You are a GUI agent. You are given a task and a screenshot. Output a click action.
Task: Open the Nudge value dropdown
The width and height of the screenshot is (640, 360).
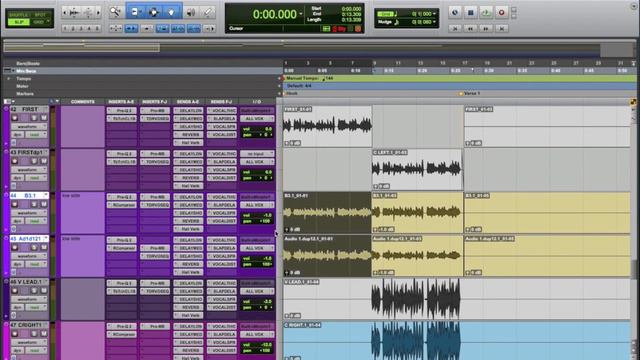coord(434,22)
